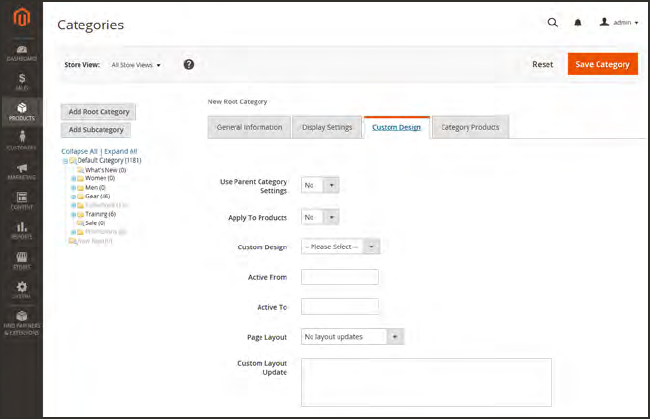Viewport: 651px width, 420px height.
Task: Click the Add Subcategory button
Action: (x=96, y=130)
